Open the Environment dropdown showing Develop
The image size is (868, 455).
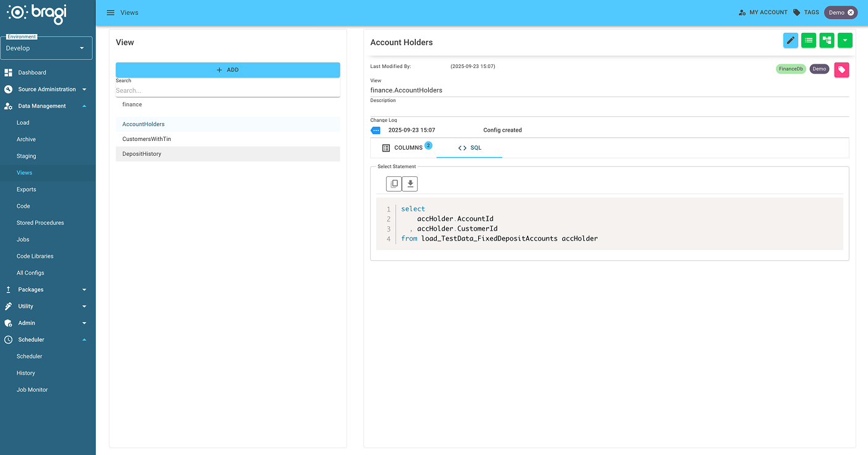[46, 48]
